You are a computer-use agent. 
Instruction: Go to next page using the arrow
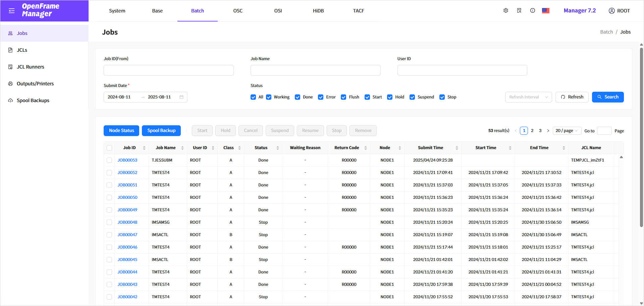[548, 131]
